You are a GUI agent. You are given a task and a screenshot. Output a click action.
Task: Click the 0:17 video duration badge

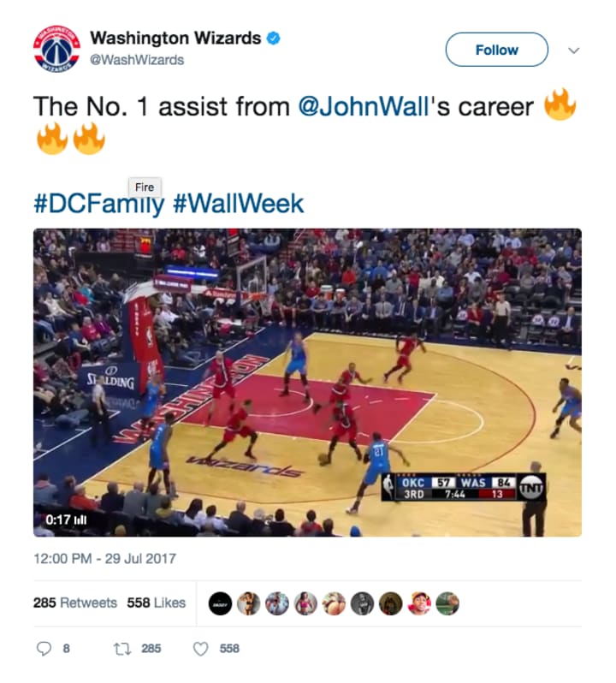66,520
